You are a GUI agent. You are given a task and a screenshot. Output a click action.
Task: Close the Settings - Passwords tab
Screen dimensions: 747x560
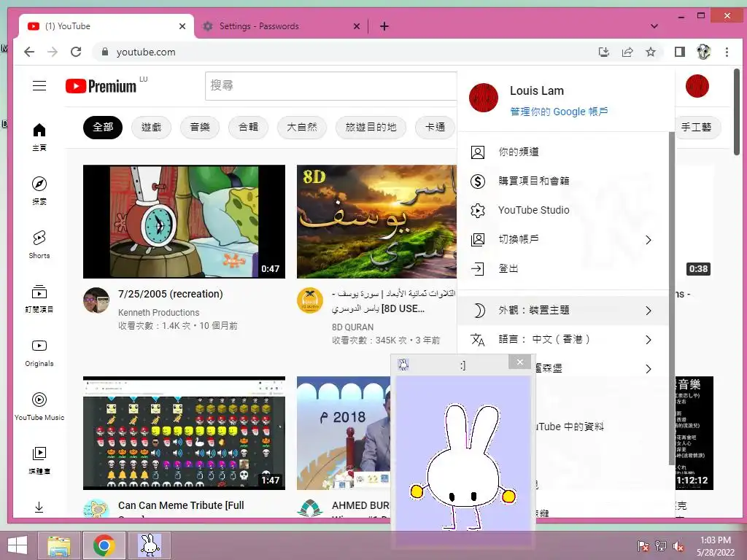click(x=356, y=26)
